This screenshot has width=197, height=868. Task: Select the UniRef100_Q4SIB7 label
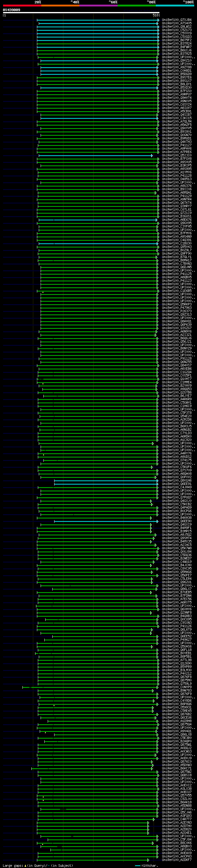pyautogui.click(x=177, y=115)
